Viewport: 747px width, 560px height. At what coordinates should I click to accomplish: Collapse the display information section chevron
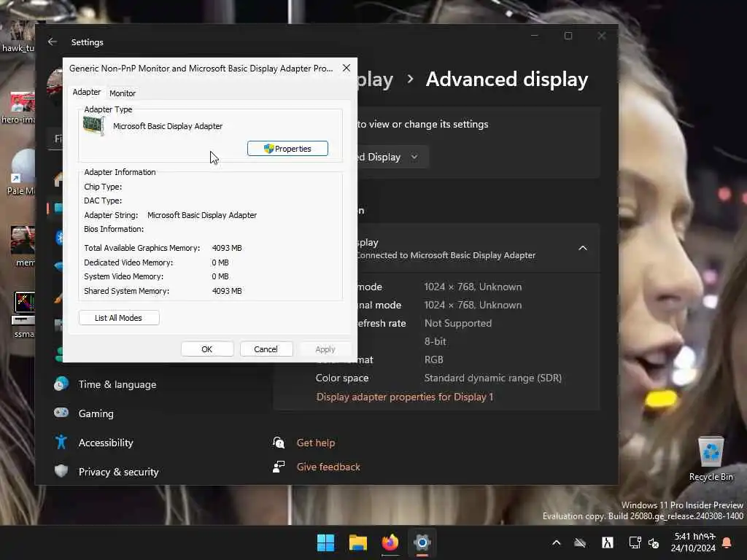pyautogui.click(x=583, y=248)
